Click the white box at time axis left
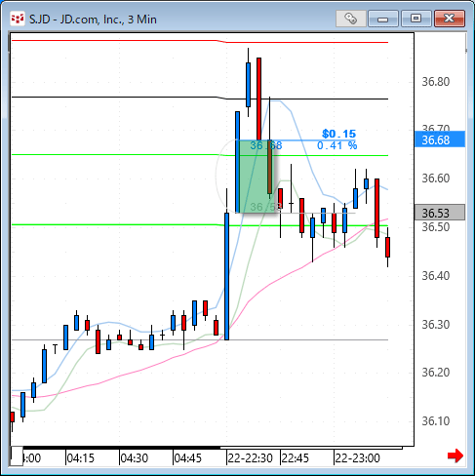The height and width of the screenshot is (476, 475). 17,456
